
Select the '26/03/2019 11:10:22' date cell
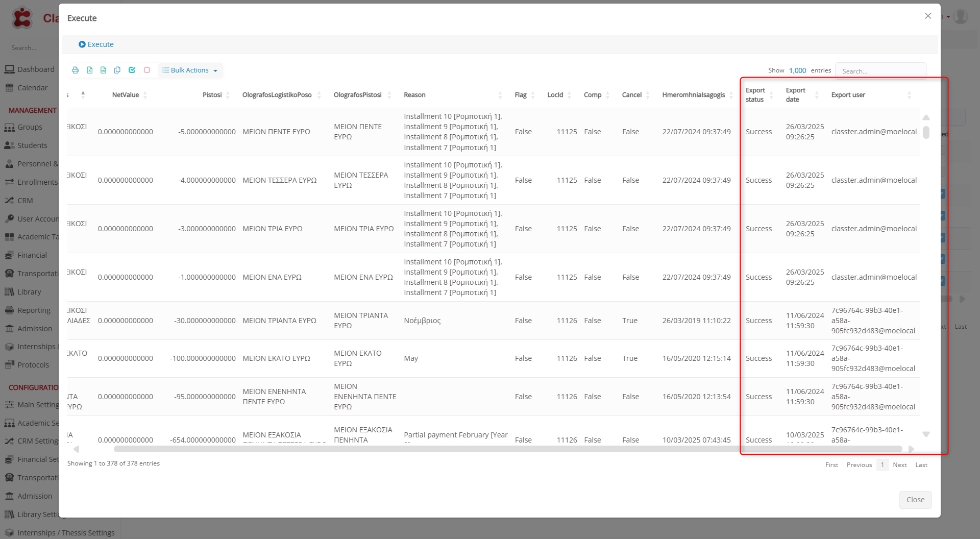pos(696,321)
